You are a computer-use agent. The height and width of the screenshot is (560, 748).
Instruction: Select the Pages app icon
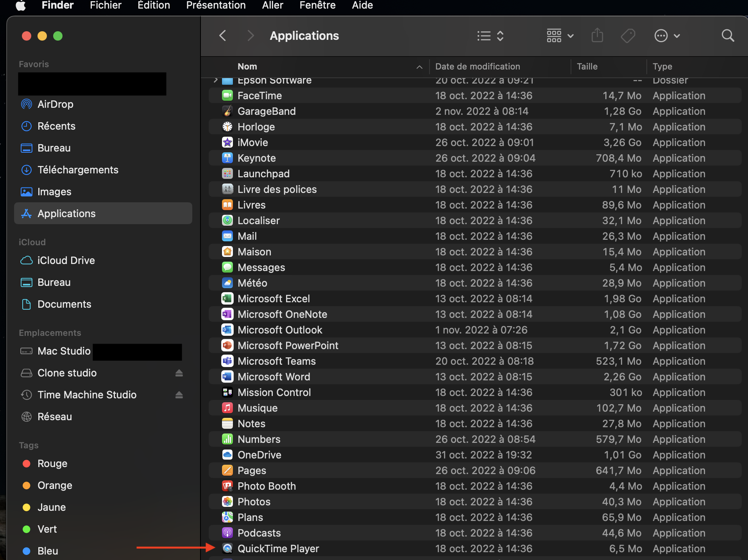227,471
